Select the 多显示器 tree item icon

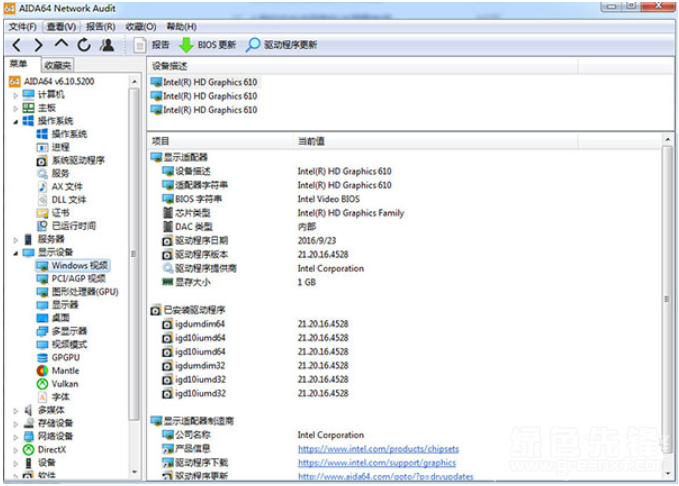coord(42,331)
